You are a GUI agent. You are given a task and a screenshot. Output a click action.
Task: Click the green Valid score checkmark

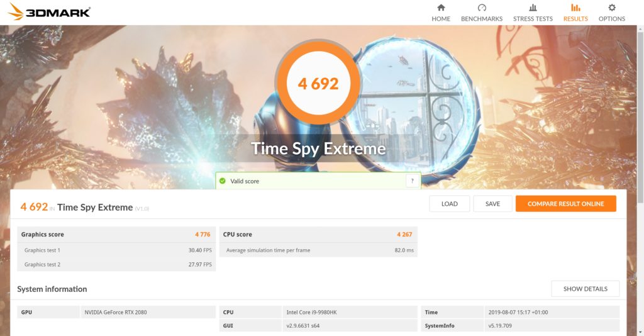pos(222,181)
